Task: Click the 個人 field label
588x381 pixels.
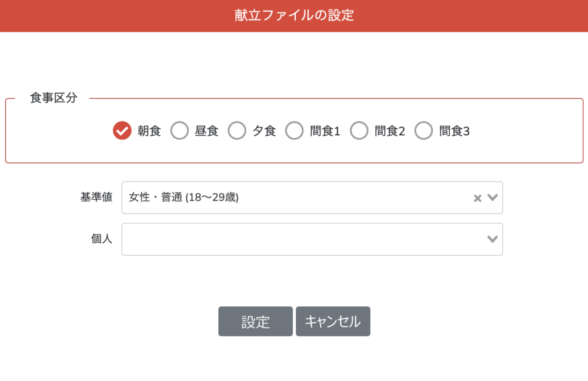Action: (x=102, y=239)
